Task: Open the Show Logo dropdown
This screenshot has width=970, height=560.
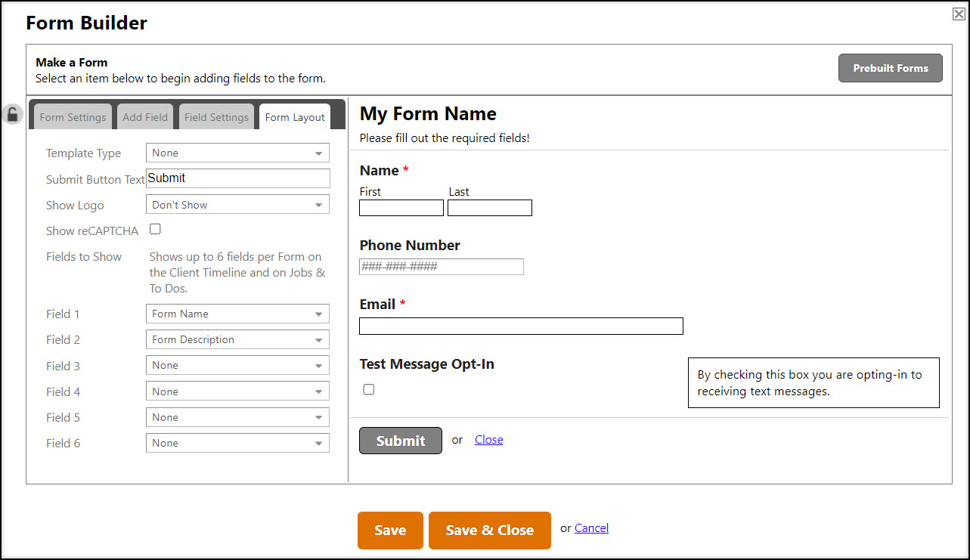Action: pos(237,204)
